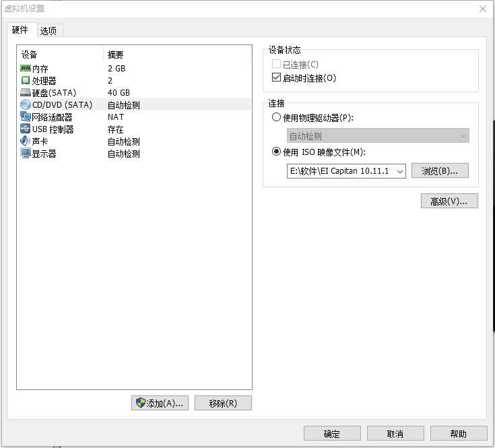Viewport: 495px width, 448px height.
Task: Switch to the 选项 tab
Action: point(48,30)
